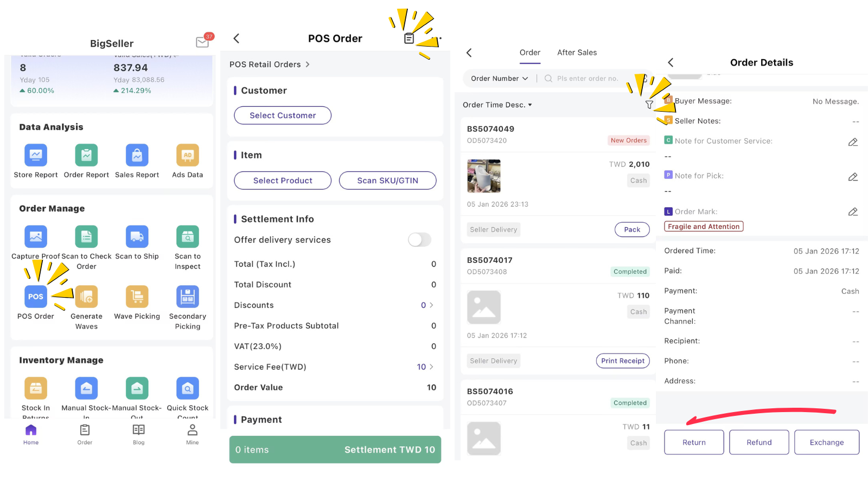This screenshot has height=488, width=868.
Task: Tap the Select Customer button
Action: click(283, 115)
